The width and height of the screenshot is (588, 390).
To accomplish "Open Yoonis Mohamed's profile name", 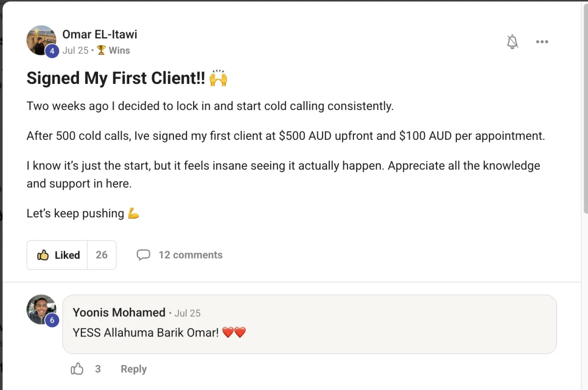I will [x=119, y=312].
